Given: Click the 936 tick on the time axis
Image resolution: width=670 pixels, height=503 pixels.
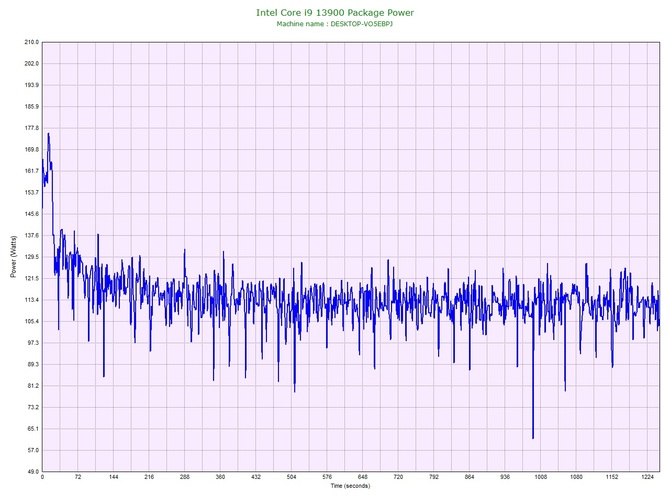Looking at the screenshot, I should coord(505,477).
